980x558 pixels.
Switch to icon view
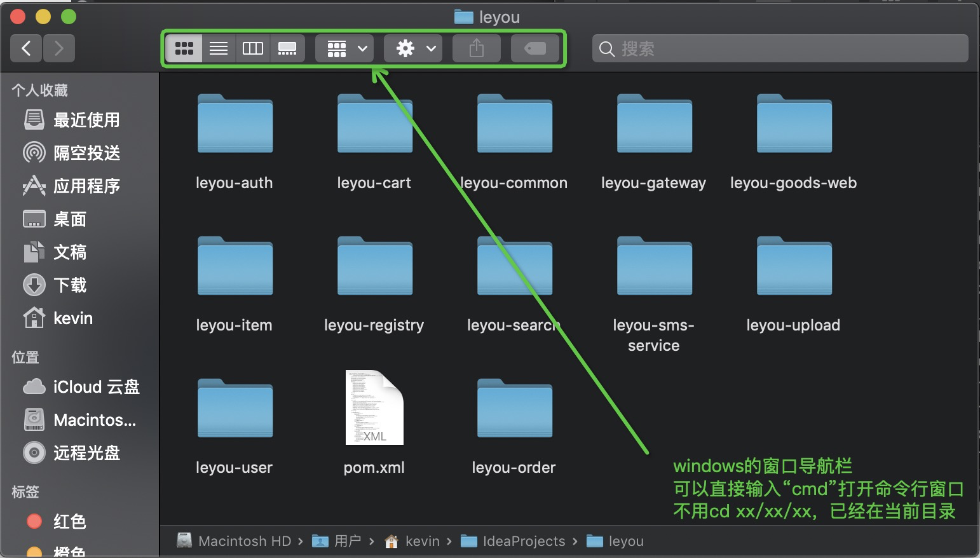[184, 48]
